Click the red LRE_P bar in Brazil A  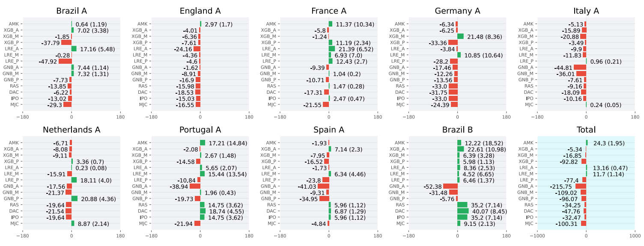click(x=65, y=61)
